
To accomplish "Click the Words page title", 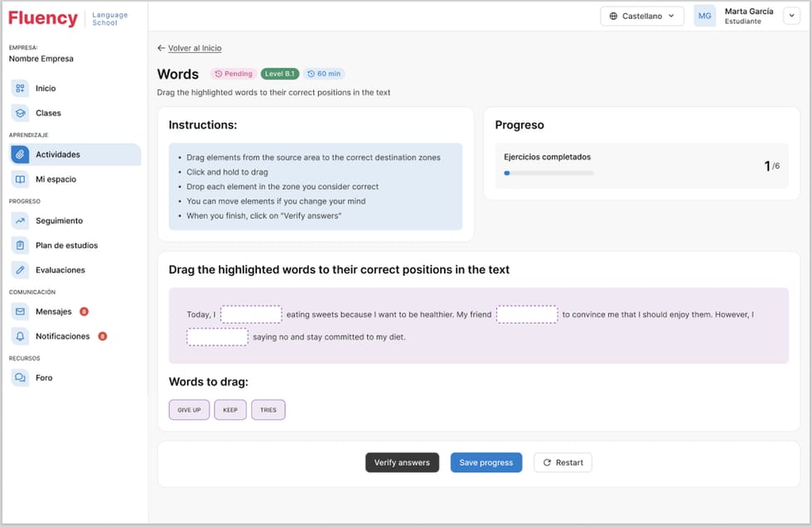I will [x=177, y=74].
